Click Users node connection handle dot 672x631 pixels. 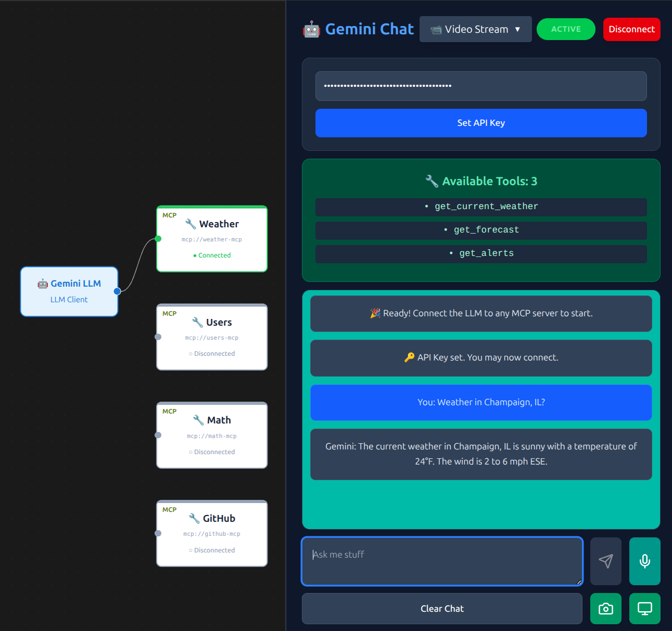pos(158,337)
